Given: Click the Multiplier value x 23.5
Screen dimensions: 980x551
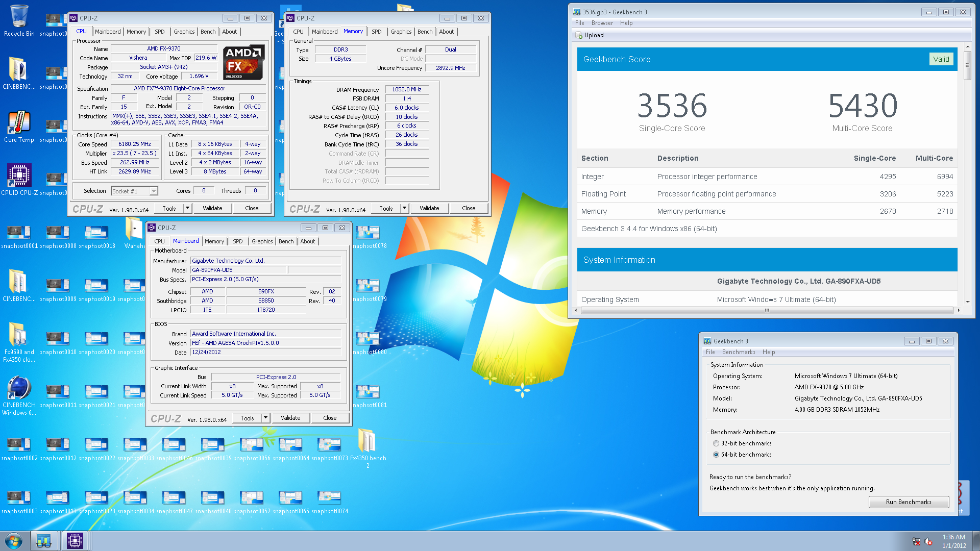Looking at the screenshot, I should pos(135,153).
